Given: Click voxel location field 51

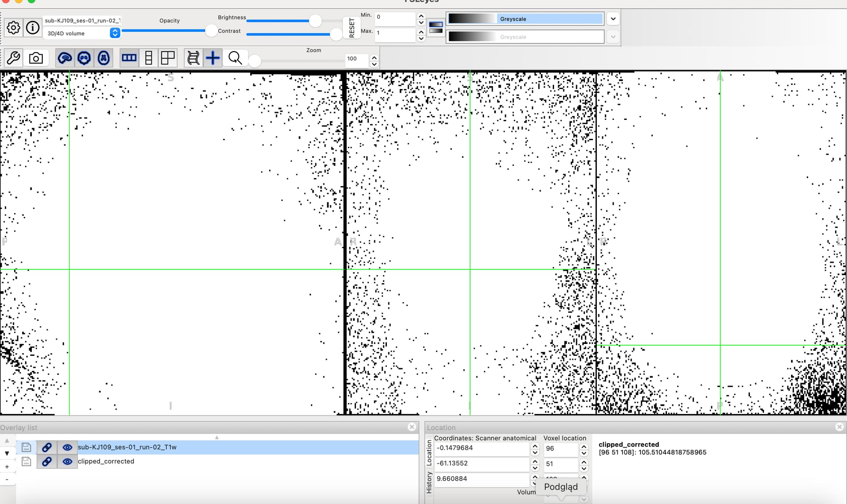Looking at the screenshot, I should click(x=561, y=464).
